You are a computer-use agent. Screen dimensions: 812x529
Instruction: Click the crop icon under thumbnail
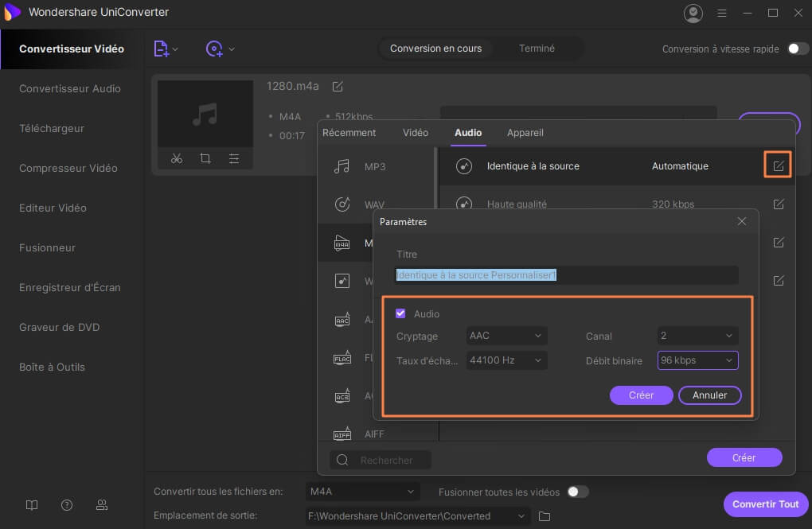point(205,158)
